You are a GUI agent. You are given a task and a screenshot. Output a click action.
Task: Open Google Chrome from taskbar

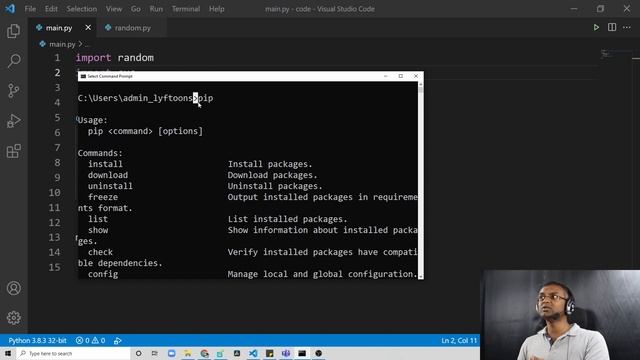(x=204, y=353)
